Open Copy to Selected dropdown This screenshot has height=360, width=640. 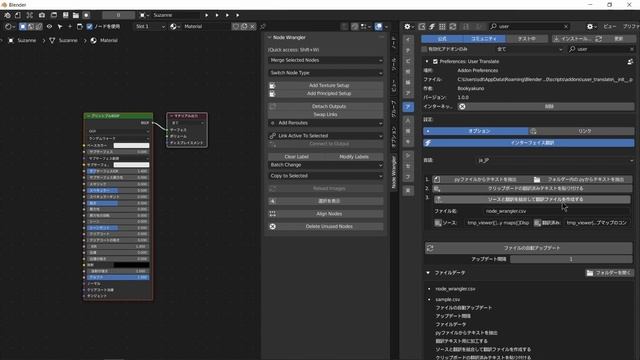[326, 176]
